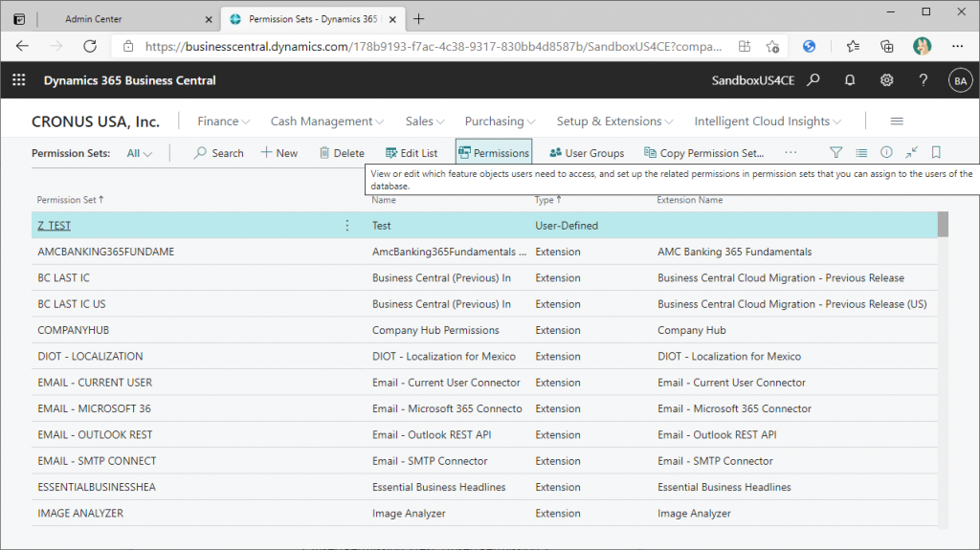Click Edit List action

point(412,153)
